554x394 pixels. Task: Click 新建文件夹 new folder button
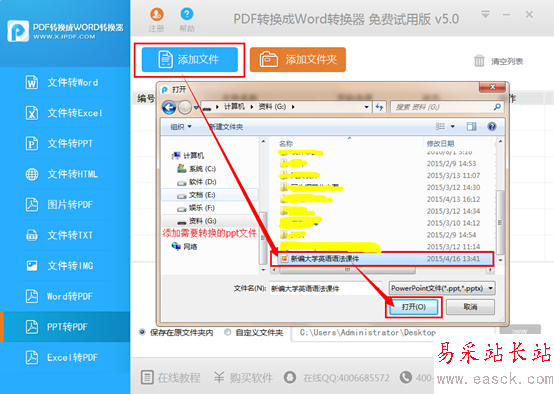tap(226, 127)
